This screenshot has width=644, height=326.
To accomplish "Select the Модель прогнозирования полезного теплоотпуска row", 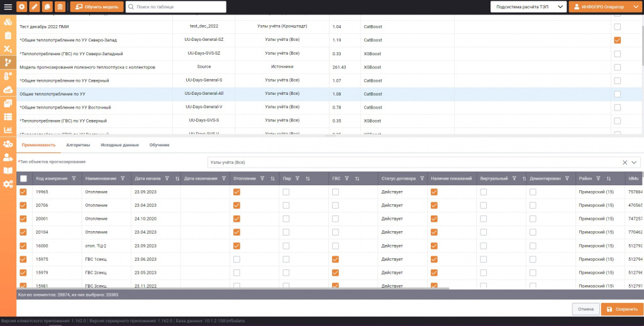I will [x=330, y=67].
